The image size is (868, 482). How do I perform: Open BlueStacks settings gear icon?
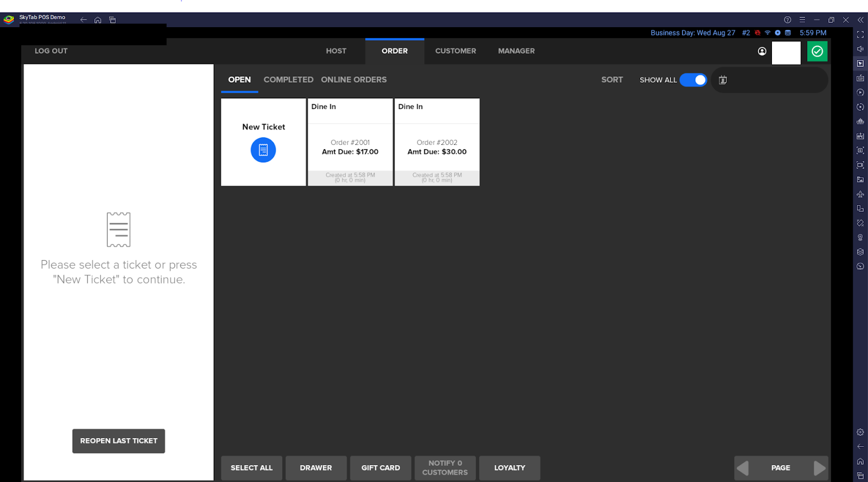tap(860, 432)
